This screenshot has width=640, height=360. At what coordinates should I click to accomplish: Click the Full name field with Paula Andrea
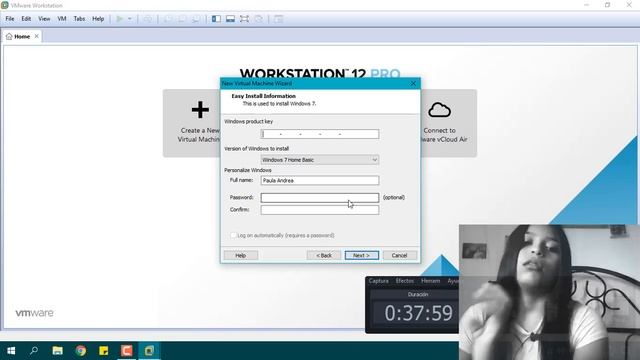[x=320, y=180]
